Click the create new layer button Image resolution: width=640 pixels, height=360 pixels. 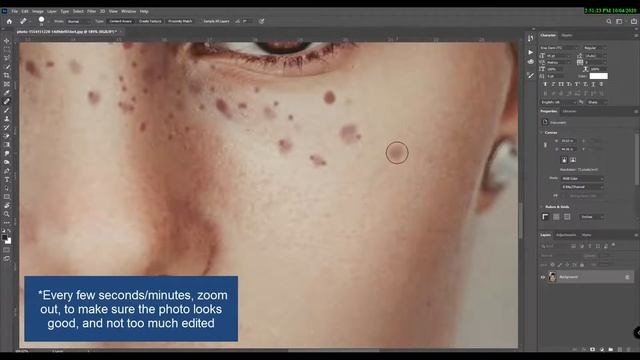pyautogui.click(x=620, y=350)
